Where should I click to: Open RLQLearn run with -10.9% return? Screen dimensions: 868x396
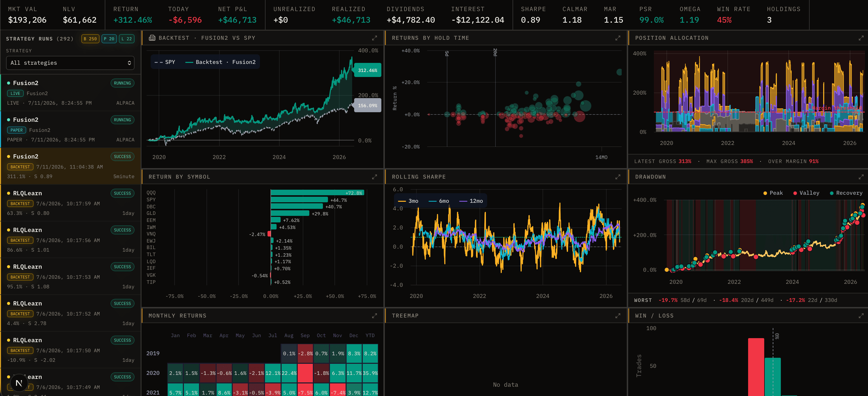pyautogui.click(x=71, y=349)
